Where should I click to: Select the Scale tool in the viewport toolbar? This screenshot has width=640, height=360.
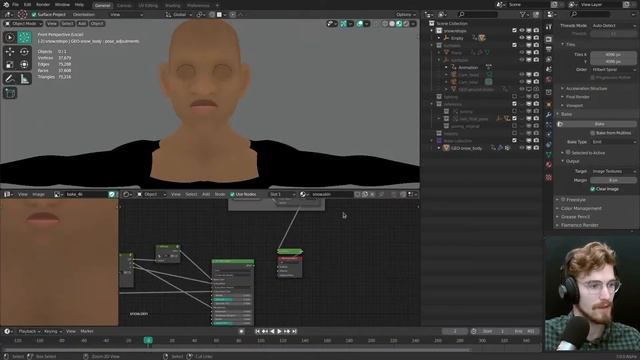point(10,64)
